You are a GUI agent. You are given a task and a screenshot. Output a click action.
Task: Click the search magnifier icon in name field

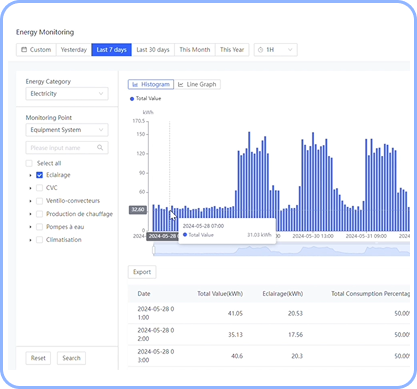coord(100,148)
